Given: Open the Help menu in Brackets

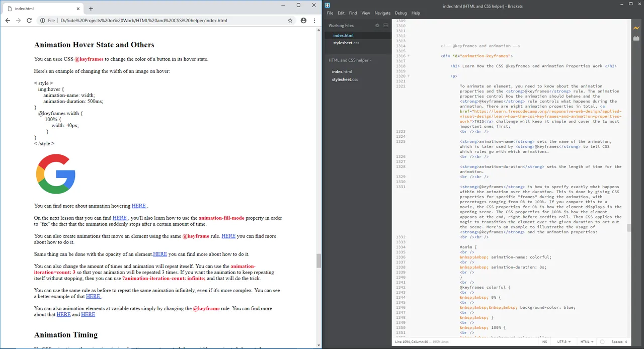Looking at the screenshot, I should (x=416, y=13).
